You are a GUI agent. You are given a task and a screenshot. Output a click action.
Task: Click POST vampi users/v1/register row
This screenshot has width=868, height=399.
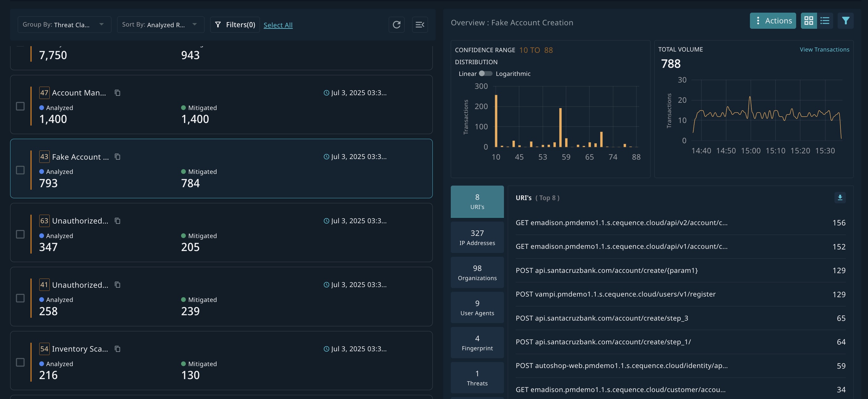click(680, 294)
